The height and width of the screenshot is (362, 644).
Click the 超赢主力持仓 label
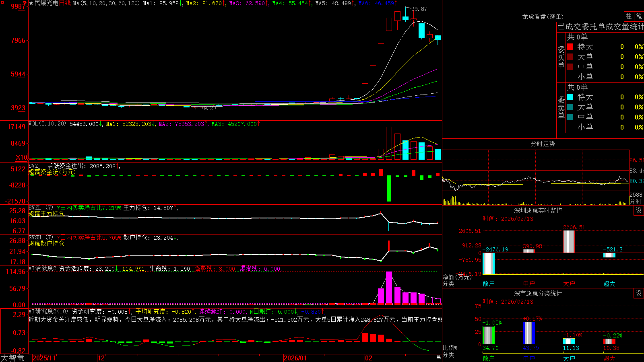click(x=46, y=214)
